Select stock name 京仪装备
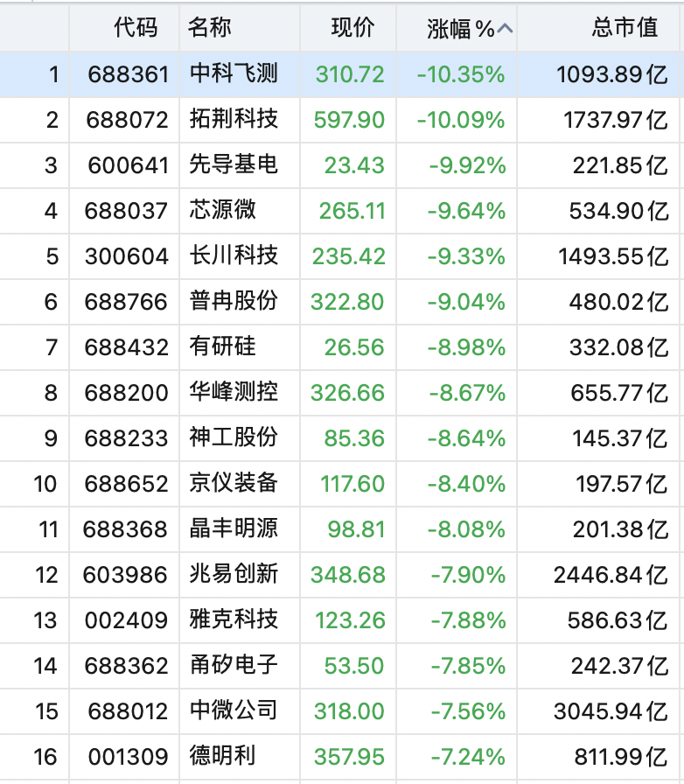Image resolution: width=684 pixels, height=784 pixels. point(234,484)
